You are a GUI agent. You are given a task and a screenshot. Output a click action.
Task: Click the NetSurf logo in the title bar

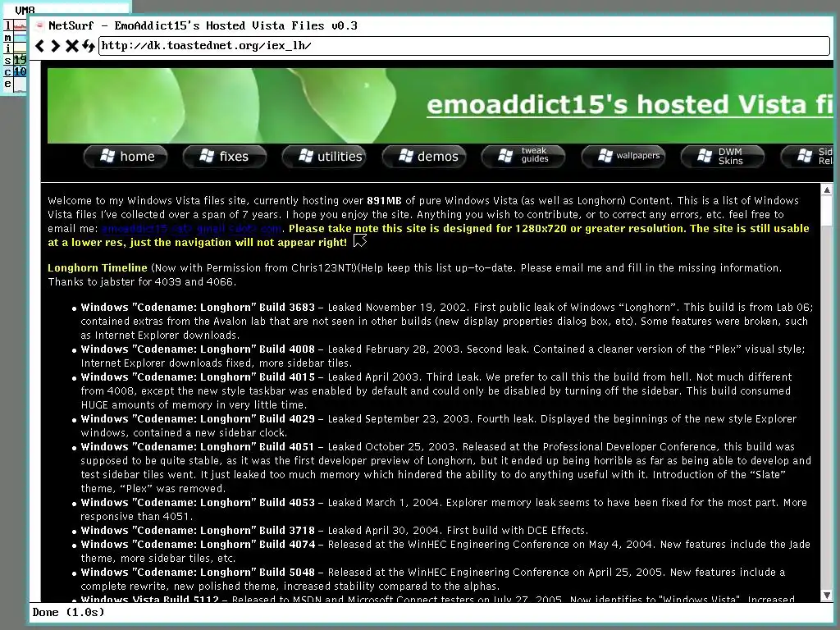pos(39,25)
